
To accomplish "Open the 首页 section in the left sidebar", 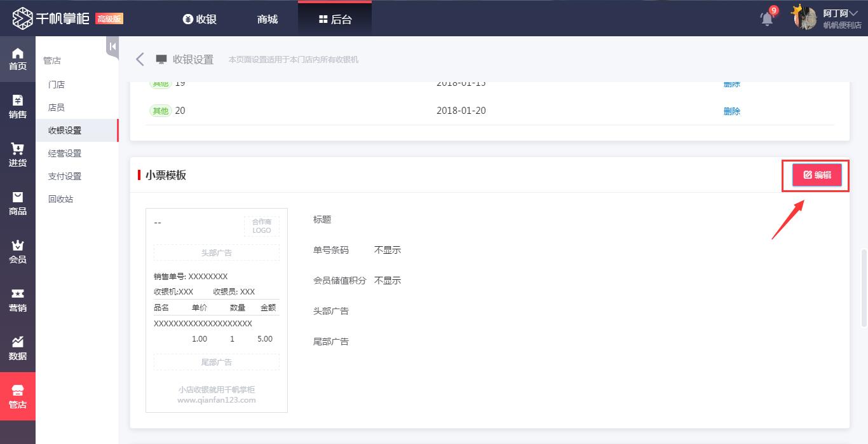I will click(x=17, y=59).
